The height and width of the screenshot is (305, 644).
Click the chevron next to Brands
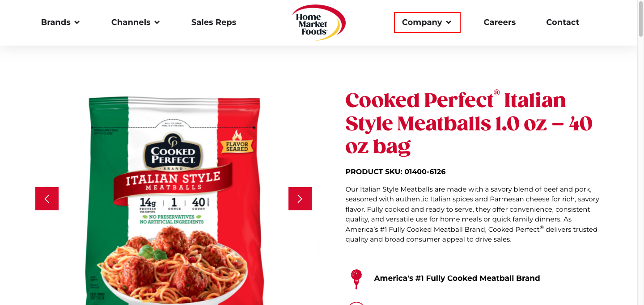point(77,22)
